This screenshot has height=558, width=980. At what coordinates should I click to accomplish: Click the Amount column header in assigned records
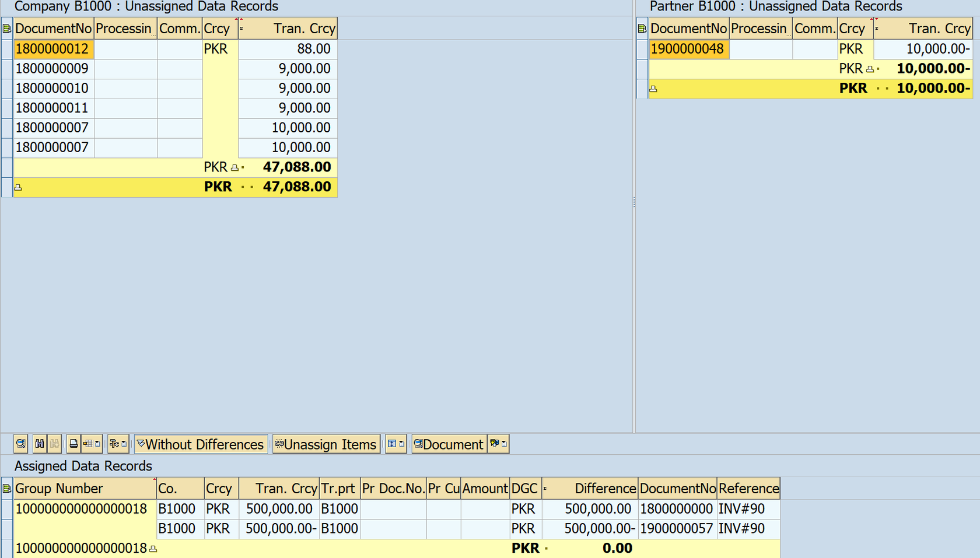click(x=485, y=489)
